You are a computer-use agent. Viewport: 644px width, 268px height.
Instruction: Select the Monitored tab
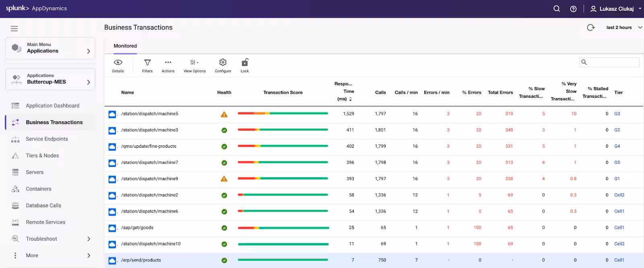tap(125, 46)
